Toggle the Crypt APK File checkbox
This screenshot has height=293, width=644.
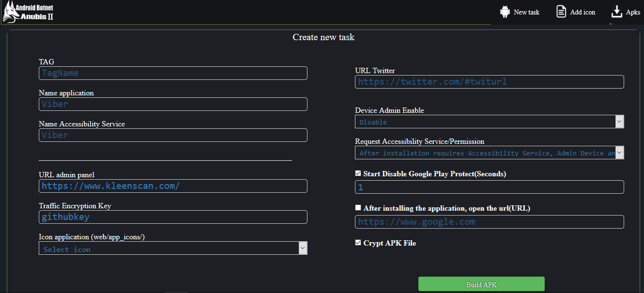tap(358, 243)
